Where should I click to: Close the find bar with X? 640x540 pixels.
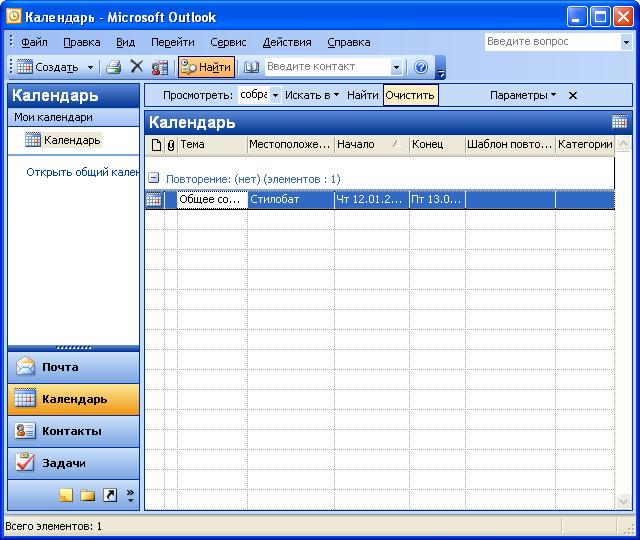573,96
